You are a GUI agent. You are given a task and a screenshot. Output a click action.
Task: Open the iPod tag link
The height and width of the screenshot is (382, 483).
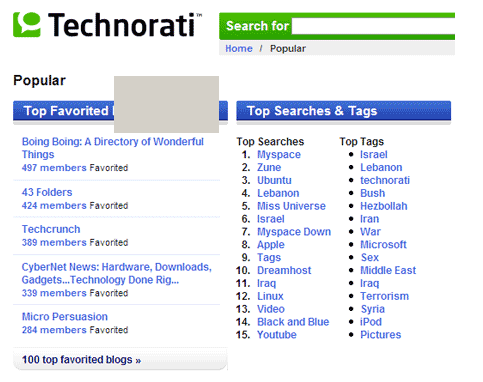[x=371, y=322]
